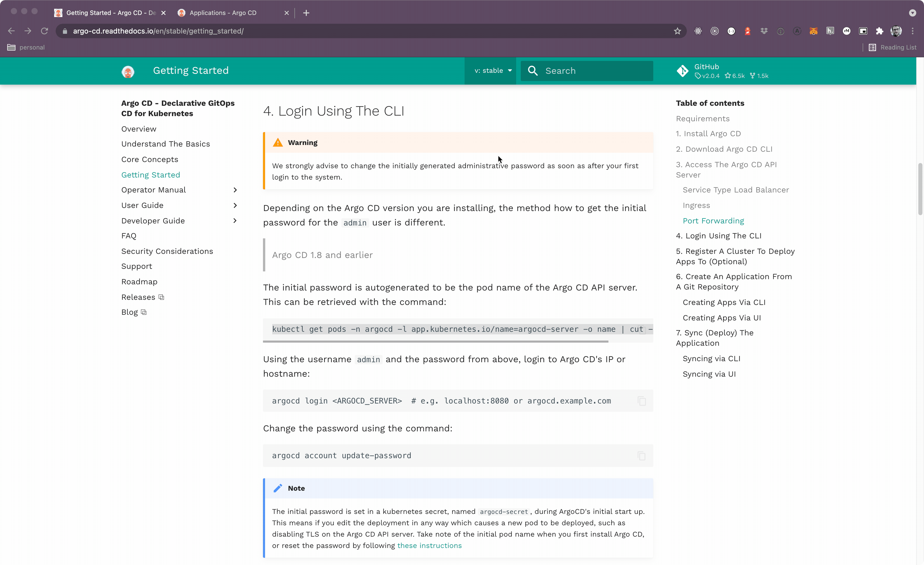Click the site lock icon
The width and height of the screenshot is (924, 565).
click(64, 31)
